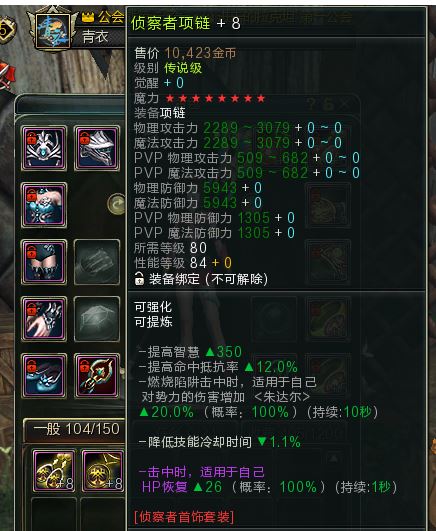Click the empty inventory slot below earrings
This screenshot has width=436, height=531.
pos(54,514)
